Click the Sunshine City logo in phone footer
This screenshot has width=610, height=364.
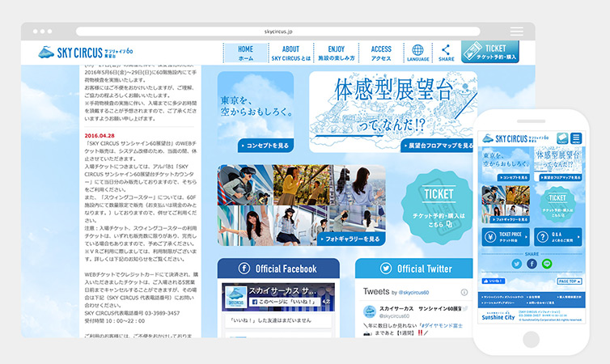(x=498, y=315)
